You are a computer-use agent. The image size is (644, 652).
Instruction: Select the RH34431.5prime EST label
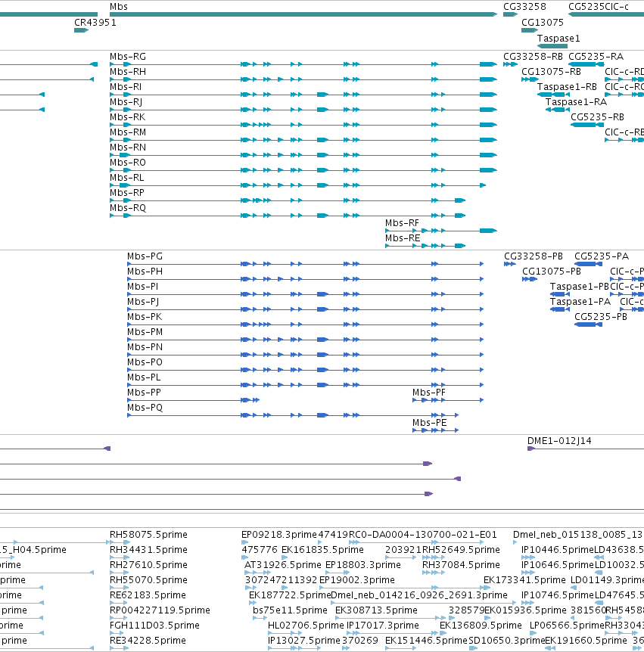tap(148, 550)
